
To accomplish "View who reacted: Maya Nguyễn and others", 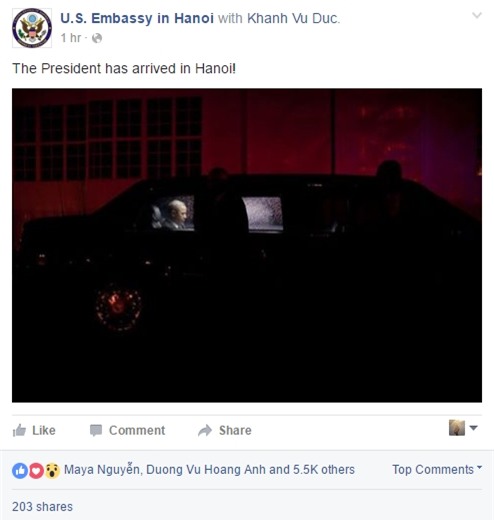I will click(x=209, y=470).
